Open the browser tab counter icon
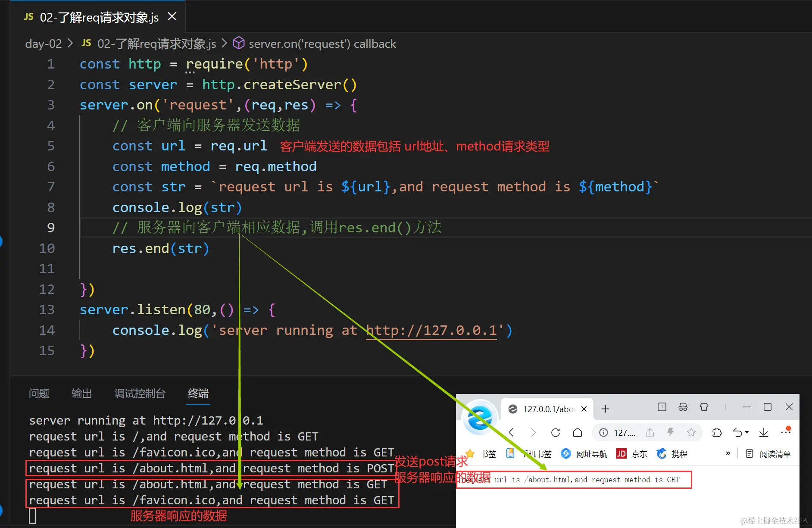 [662, 407]
